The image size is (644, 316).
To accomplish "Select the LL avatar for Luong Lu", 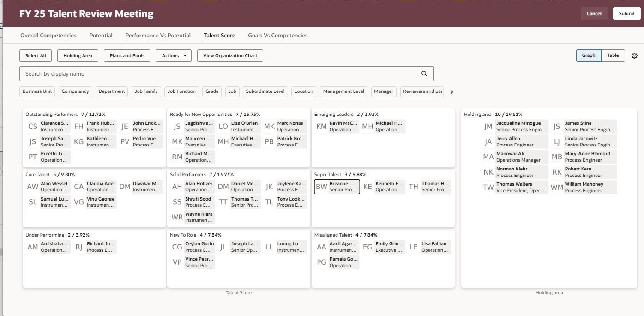I will [x=270, y=247].
